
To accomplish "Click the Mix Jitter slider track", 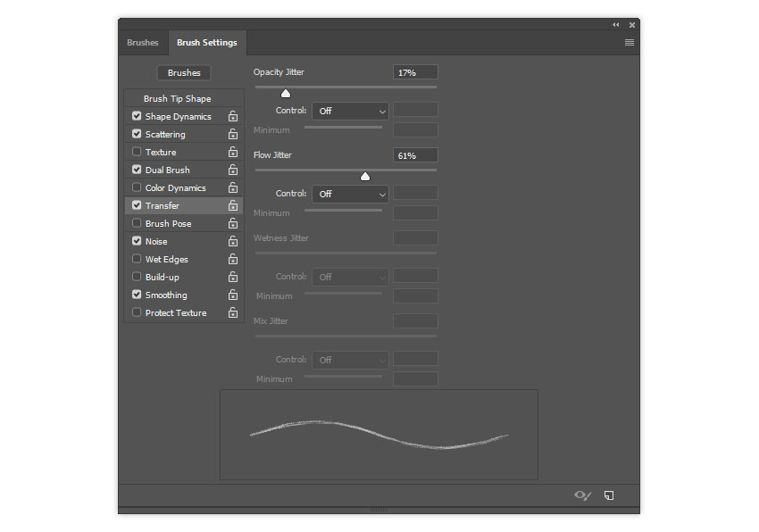I will click(346, 336).
